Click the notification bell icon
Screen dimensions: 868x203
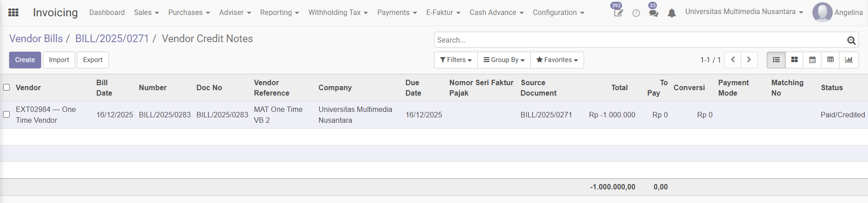[672, 13]
